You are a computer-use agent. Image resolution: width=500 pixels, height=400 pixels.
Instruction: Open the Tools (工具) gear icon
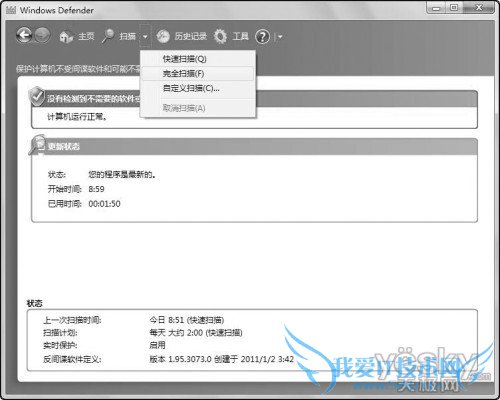(x=220, y=36)
